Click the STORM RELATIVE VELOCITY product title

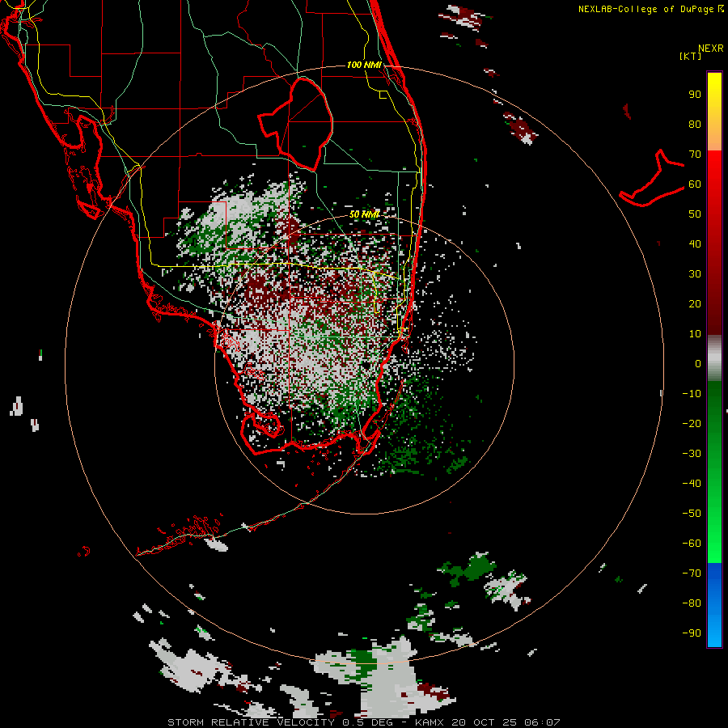252,722
